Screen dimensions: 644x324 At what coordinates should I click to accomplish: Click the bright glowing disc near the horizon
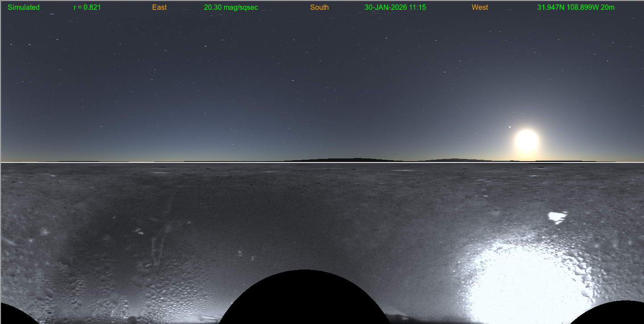pyautogui.click(x=527, y=141)
